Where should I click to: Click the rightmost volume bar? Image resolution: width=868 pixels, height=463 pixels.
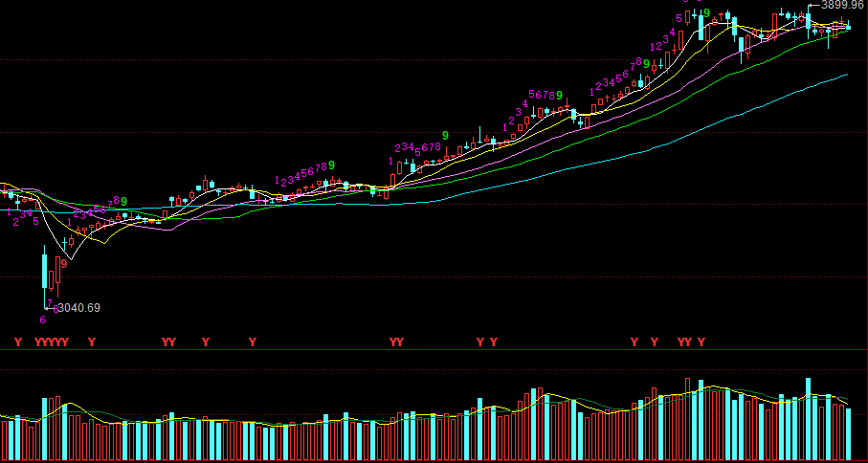pos(849,434)
